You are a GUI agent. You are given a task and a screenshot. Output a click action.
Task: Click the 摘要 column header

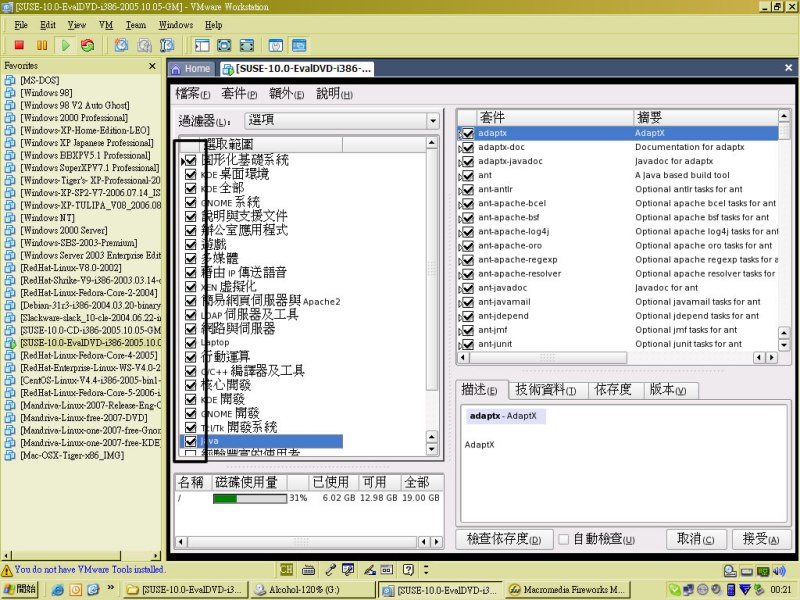(x=705, y=118)
